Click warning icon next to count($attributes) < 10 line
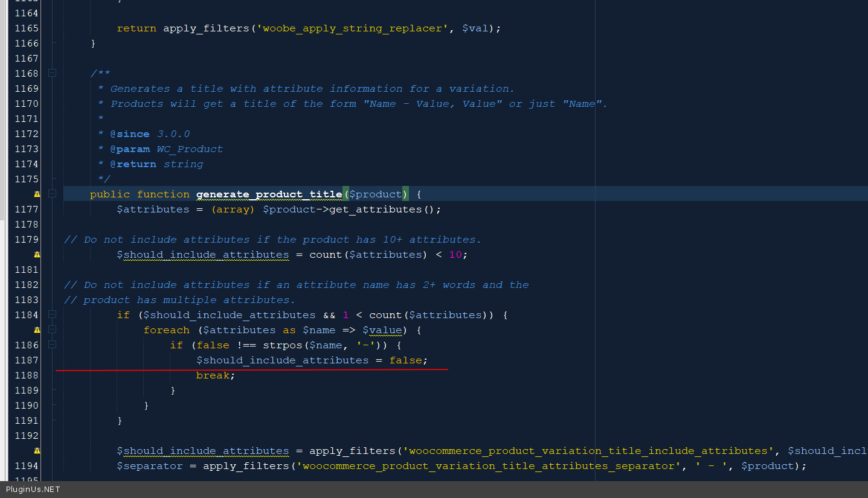The width and height of the screenshot is (868, 498). [37, 255]
